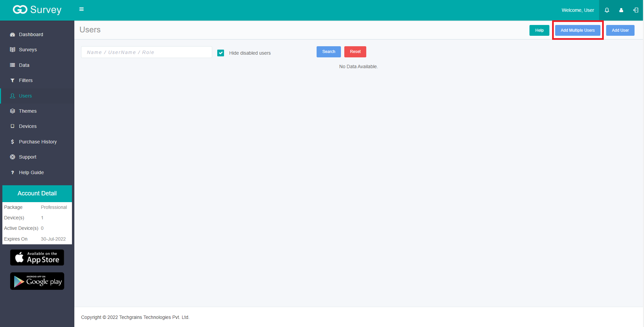Click the GoSurvey logo

click(x=37, y=10)
